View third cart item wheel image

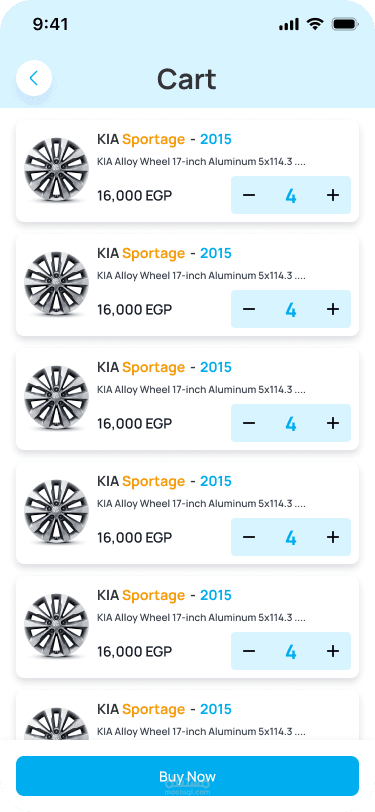[56, 398]
